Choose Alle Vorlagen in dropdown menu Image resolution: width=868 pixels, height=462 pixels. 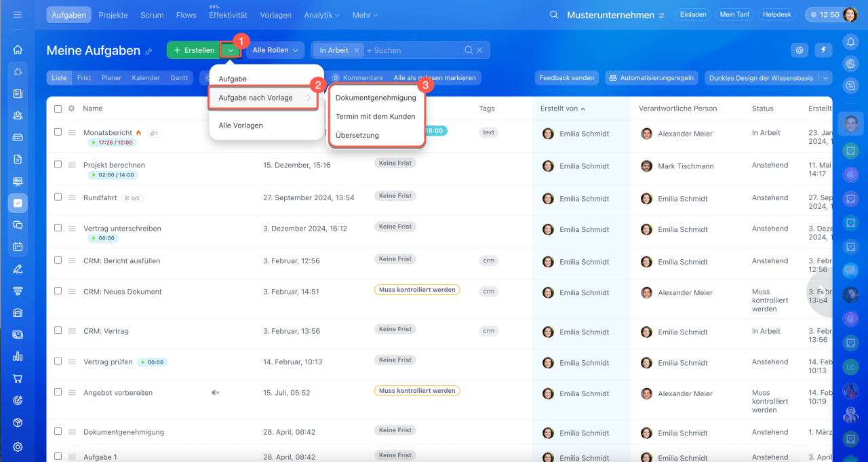click(x=241, y=126)
